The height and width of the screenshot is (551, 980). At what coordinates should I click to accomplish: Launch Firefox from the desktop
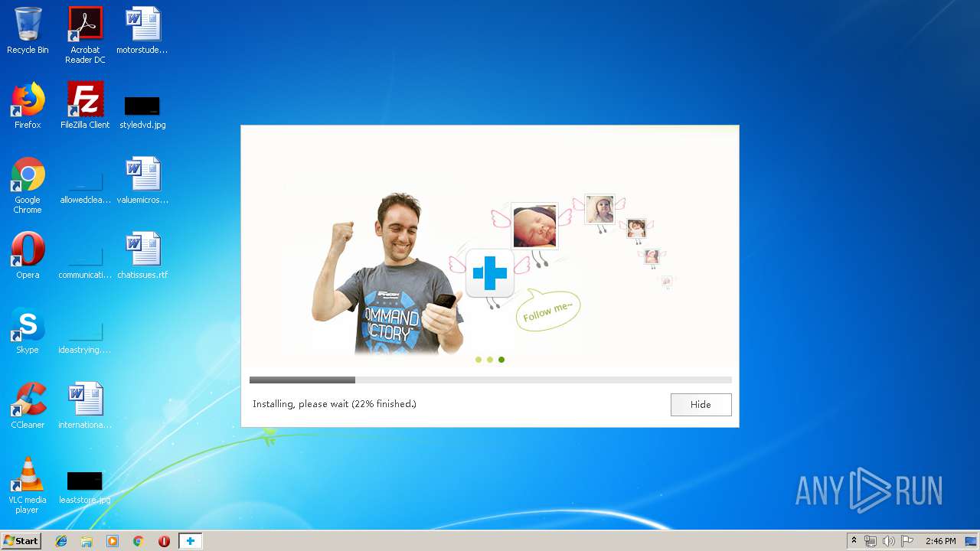pos(28,106)
